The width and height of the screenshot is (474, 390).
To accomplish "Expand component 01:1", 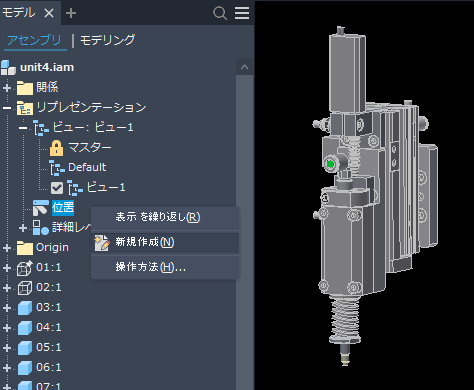I will [7, 268].
